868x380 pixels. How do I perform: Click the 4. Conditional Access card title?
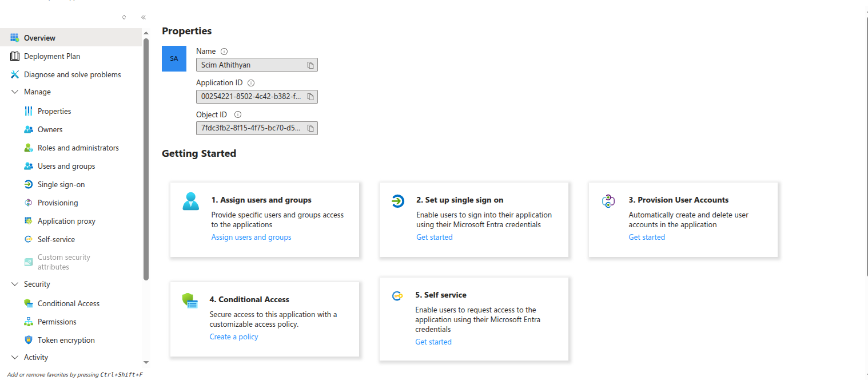point(249,299)
